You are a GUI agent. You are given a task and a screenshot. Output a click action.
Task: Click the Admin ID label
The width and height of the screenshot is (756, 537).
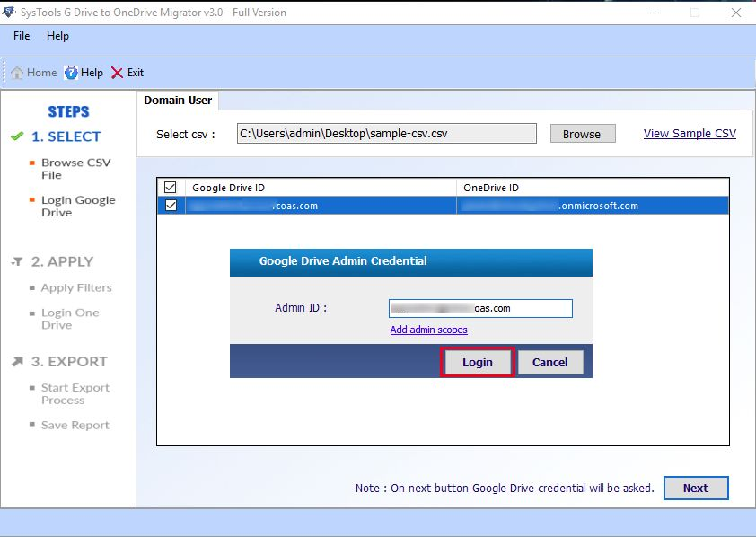[301, 307]
